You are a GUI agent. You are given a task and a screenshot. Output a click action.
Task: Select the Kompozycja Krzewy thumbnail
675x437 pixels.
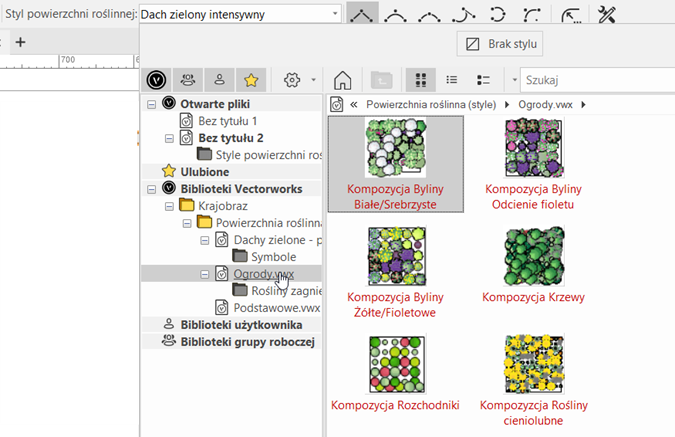pyautogui.click(x=534, y=257)
